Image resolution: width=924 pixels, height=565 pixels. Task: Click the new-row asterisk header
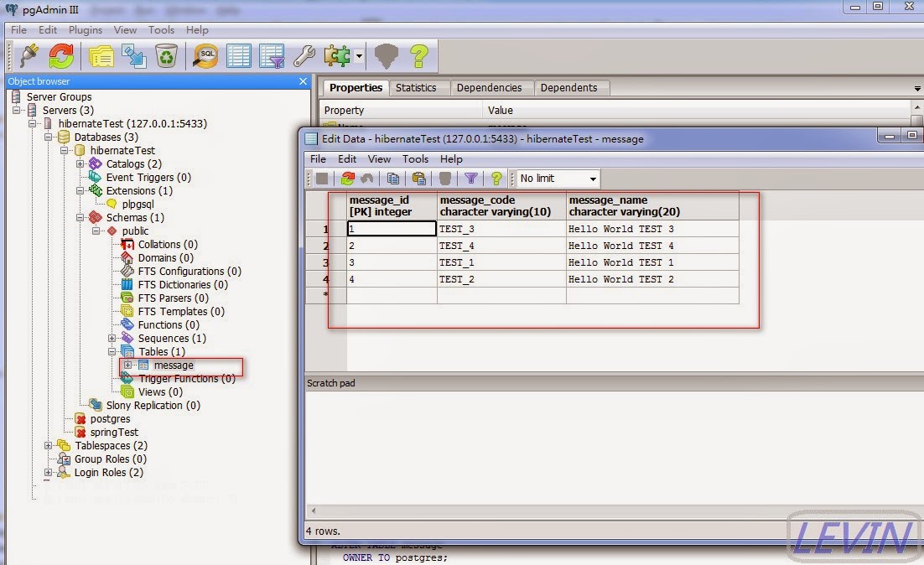326,295
